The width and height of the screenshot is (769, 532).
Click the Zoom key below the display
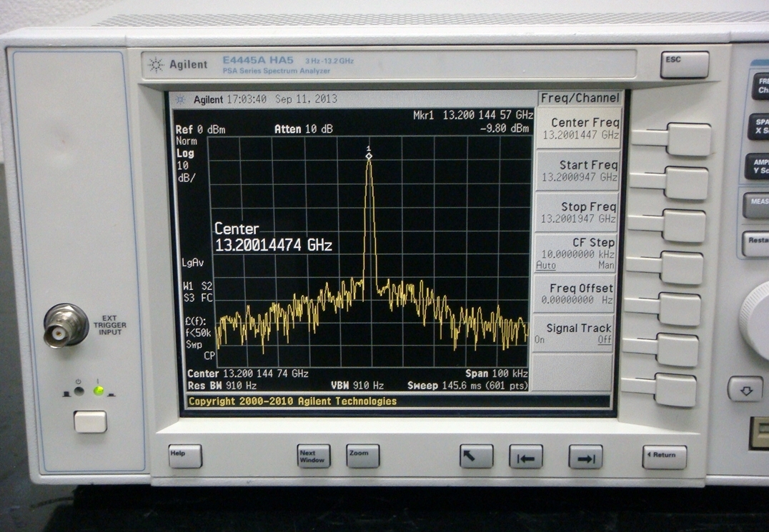(363, 456)
